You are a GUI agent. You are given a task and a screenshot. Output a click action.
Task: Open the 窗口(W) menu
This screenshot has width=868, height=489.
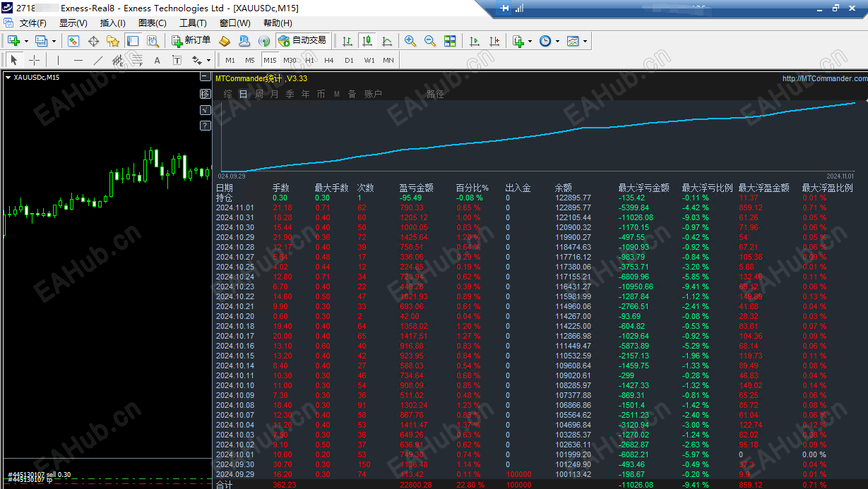(234, 23)
